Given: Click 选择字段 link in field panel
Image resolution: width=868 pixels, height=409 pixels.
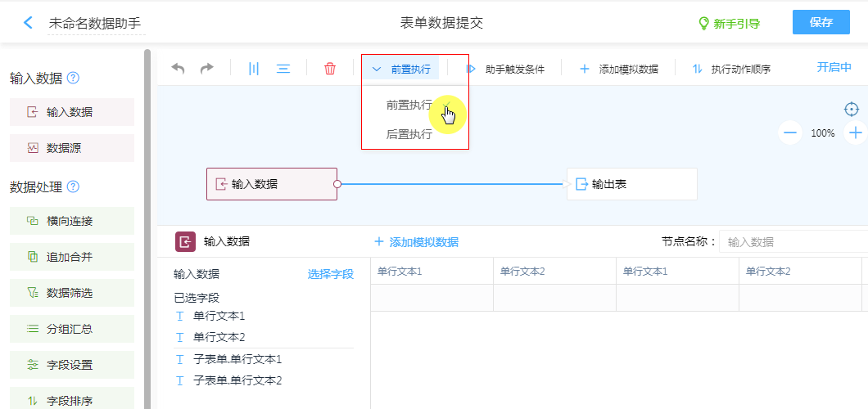Looking at the screenshot, I should 330,274.
